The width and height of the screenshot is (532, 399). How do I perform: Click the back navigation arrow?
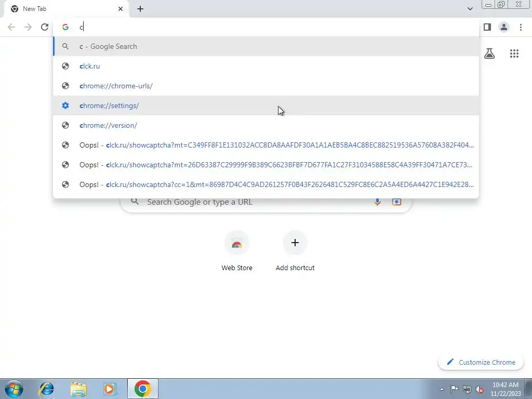click(11, 27)
